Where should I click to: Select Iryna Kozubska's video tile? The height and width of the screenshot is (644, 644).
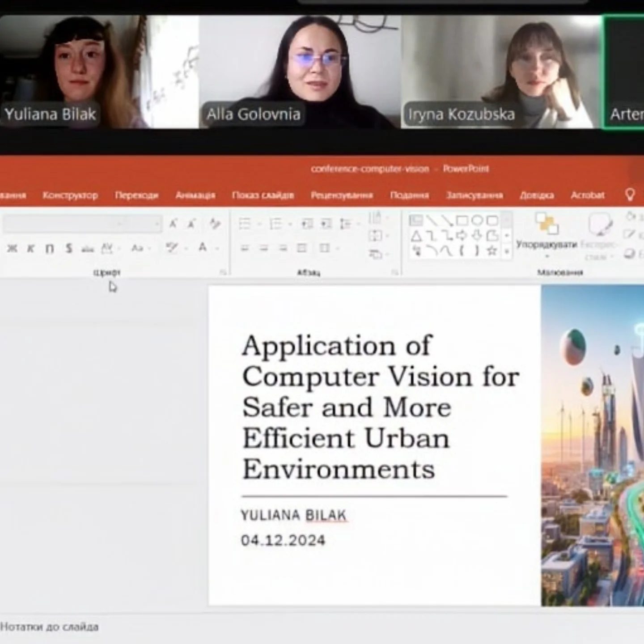click(502, 72)
